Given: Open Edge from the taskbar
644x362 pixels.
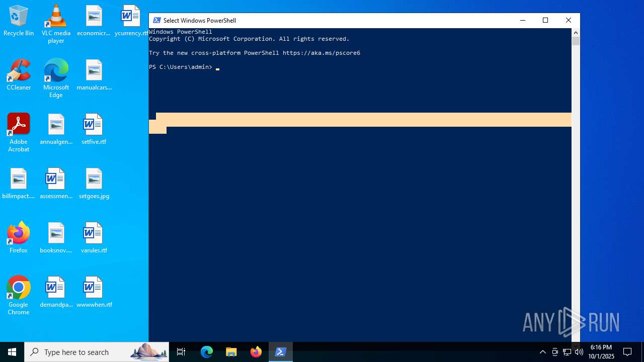Looking at the screenshot, I should click(207, 352).
